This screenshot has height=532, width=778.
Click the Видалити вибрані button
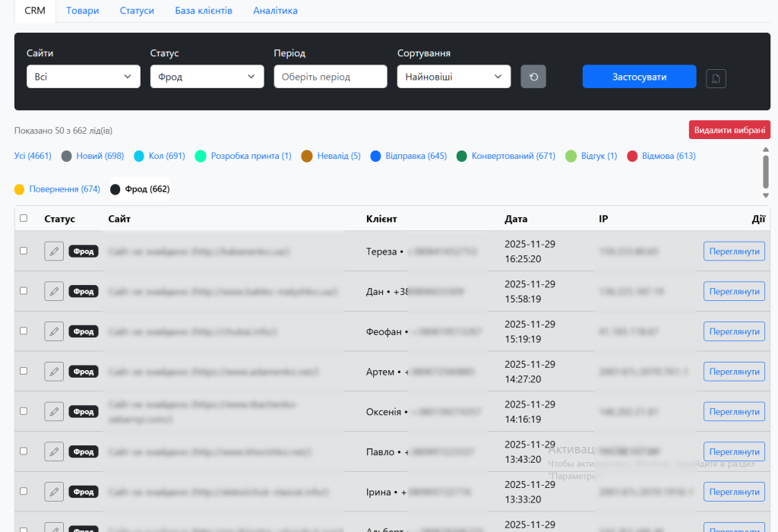coord(729,130)
